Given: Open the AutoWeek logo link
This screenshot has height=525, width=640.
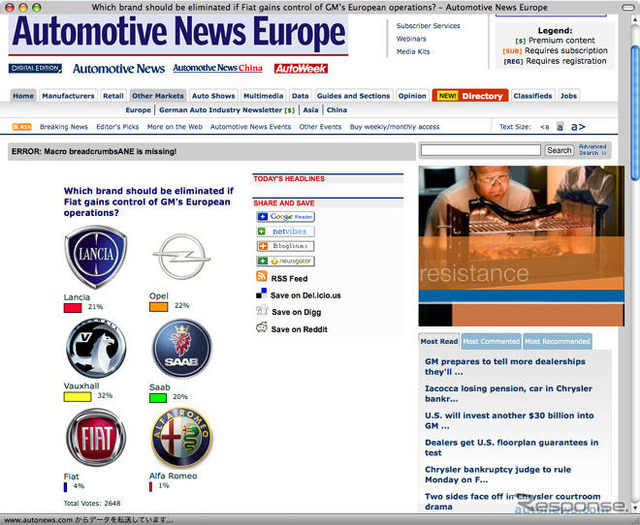Looking at the screenshot, I should [x=301, y=69].
